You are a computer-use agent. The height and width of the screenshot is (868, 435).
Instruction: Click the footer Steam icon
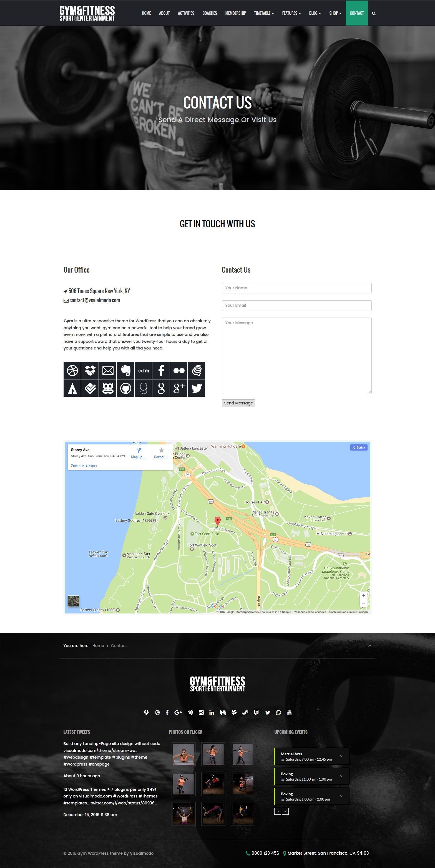pyautogui.click(x=245, y=712)
